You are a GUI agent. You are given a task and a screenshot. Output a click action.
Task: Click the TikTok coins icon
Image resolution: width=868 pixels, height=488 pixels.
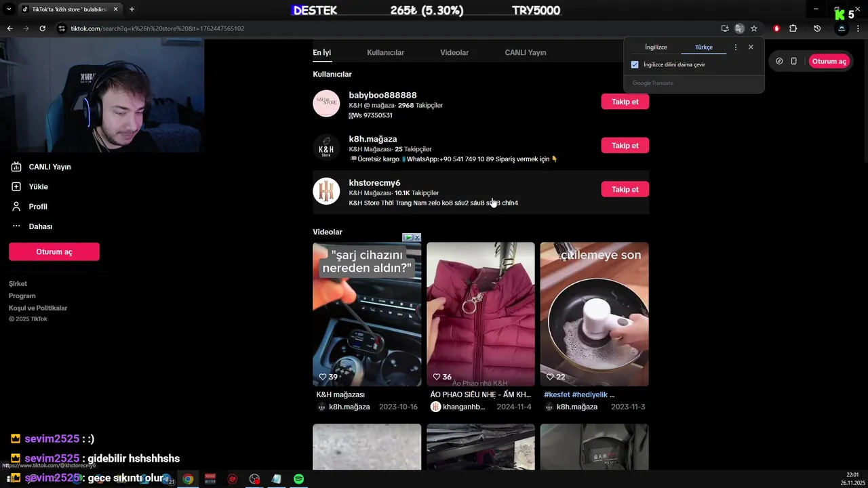pos(779,61)
